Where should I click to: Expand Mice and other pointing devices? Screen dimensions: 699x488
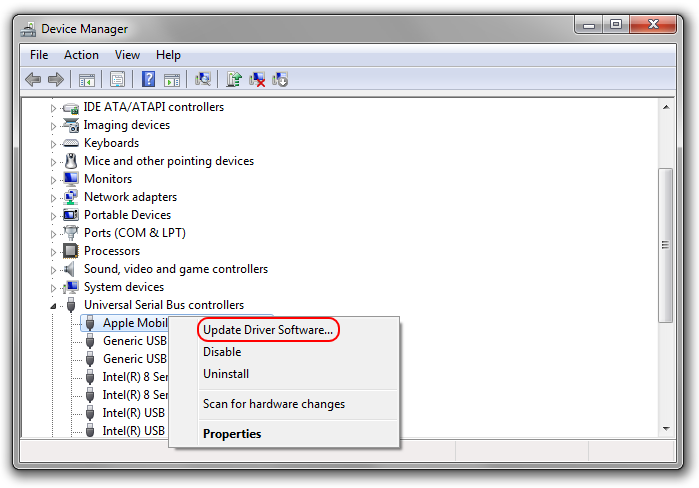[53, 162]
